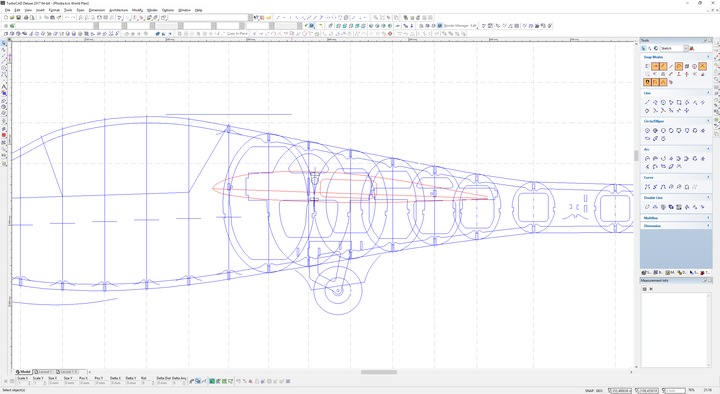Collapse the Snap Modes section
The width and height of the screenshot is (720, 394).
[x=708, y=57]
